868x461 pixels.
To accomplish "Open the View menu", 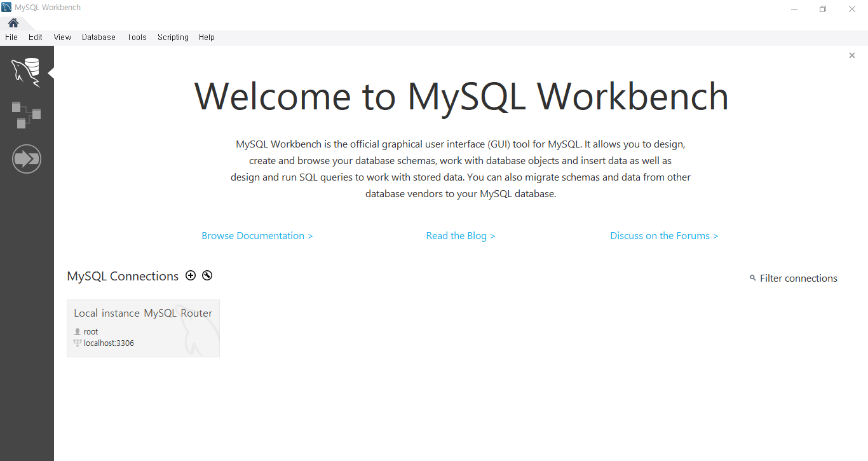I will pyautogui.click(x=62, y=38).
